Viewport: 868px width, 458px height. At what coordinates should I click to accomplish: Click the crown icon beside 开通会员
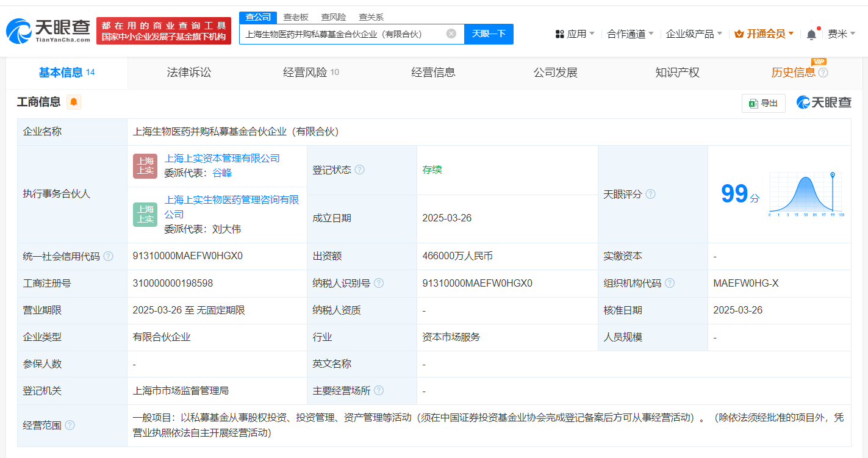tap(739, 34)
